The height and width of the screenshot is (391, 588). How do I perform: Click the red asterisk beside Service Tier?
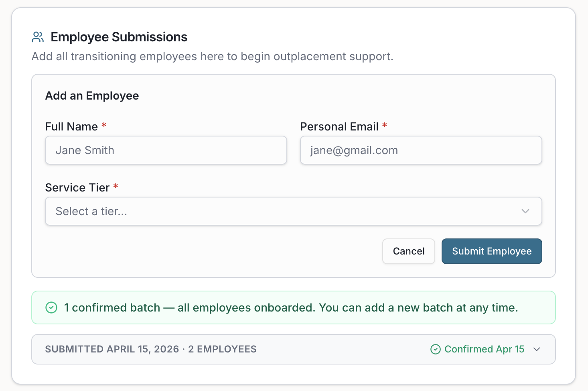click(x=116, y=187)
